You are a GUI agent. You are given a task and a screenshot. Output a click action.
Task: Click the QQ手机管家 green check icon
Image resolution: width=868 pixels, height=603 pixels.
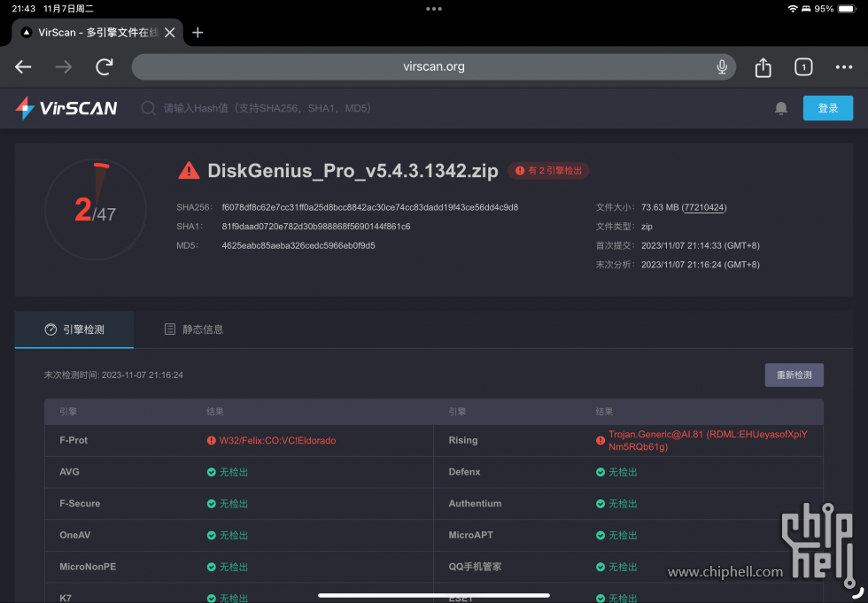pyautogui.click(x=601, y=567)
